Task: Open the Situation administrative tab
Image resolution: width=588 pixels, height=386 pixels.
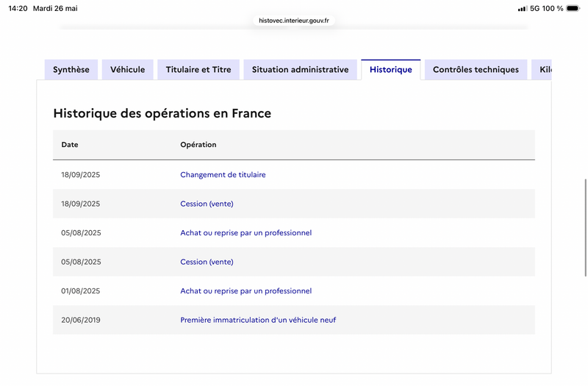Action: coord(301,69)
